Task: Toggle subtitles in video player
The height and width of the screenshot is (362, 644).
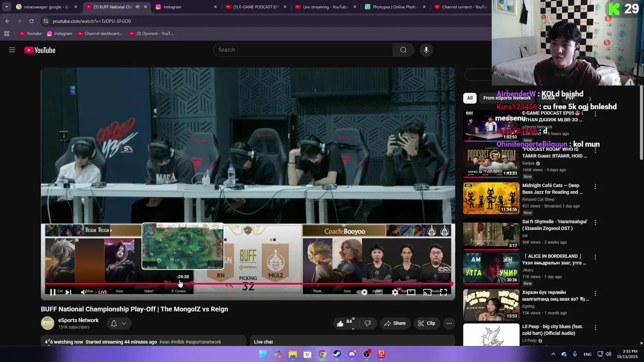Action: (x=379, y=292)
